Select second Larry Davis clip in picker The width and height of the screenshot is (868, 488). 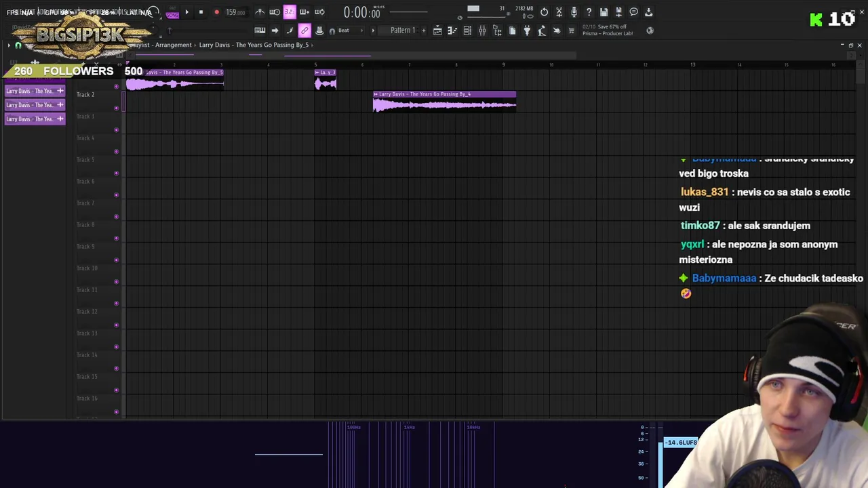[35, 105]
